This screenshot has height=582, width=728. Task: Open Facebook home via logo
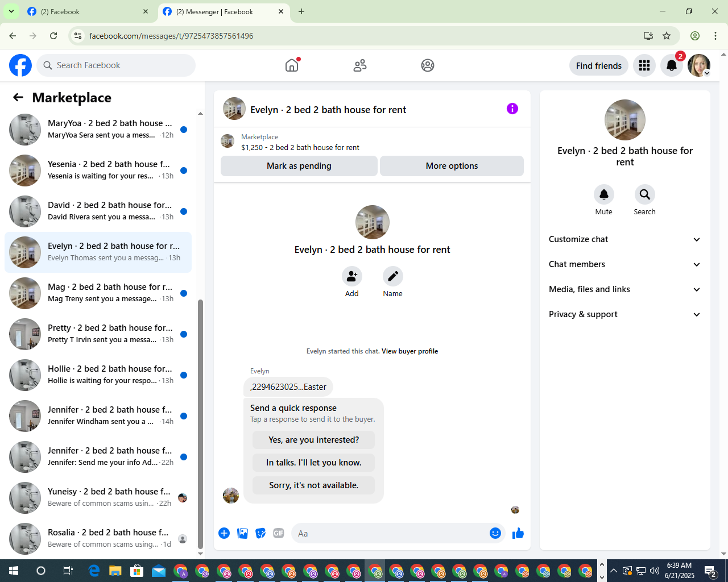coord(20,65)
